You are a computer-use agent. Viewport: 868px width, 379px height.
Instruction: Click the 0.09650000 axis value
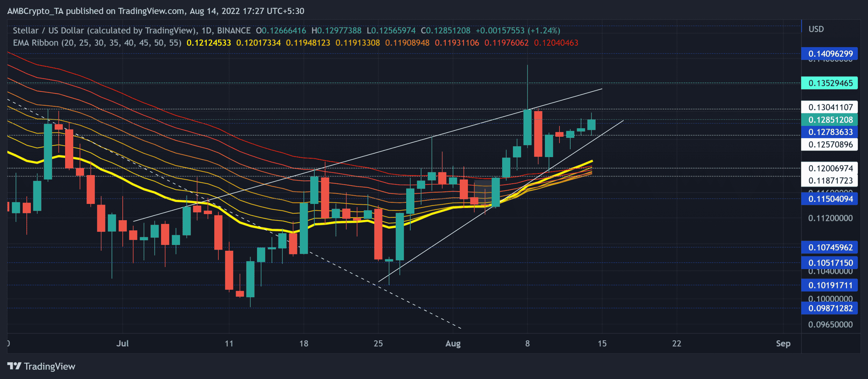(830, 325)
